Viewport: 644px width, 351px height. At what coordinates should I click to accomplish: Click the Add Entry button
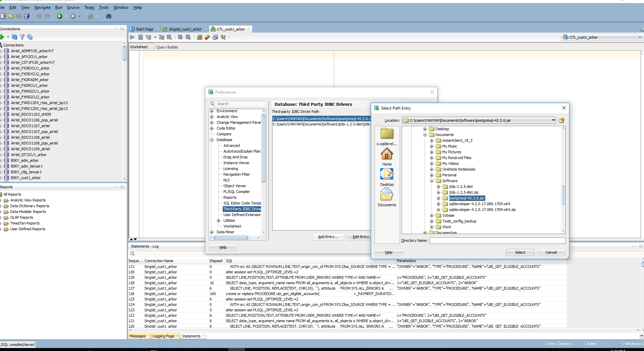coord(328,237)
